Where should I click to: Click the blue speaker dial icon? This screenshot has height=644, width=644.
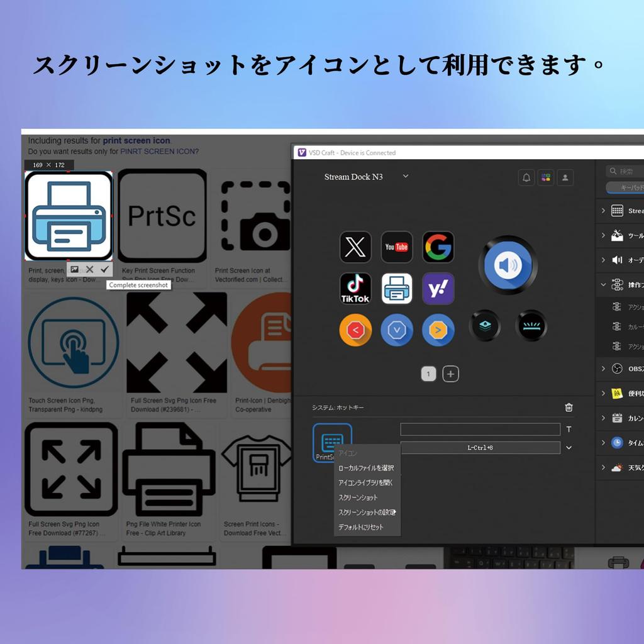[508, 265]
